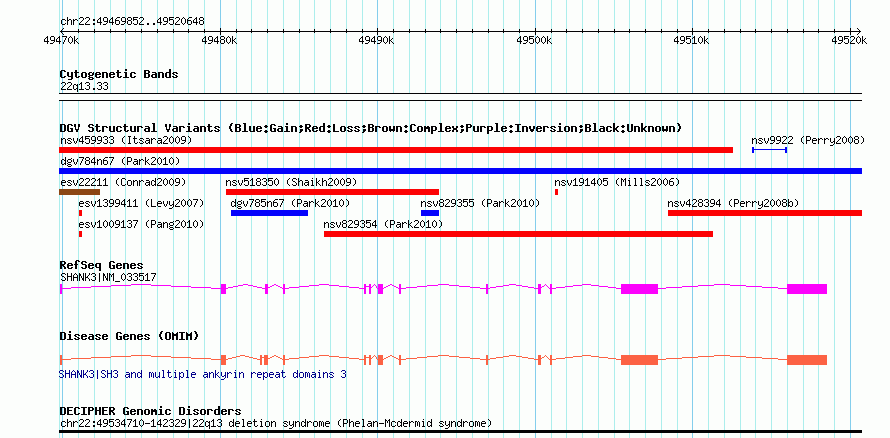Click the chr22:49469852..49520648 coordinate text

132,22
